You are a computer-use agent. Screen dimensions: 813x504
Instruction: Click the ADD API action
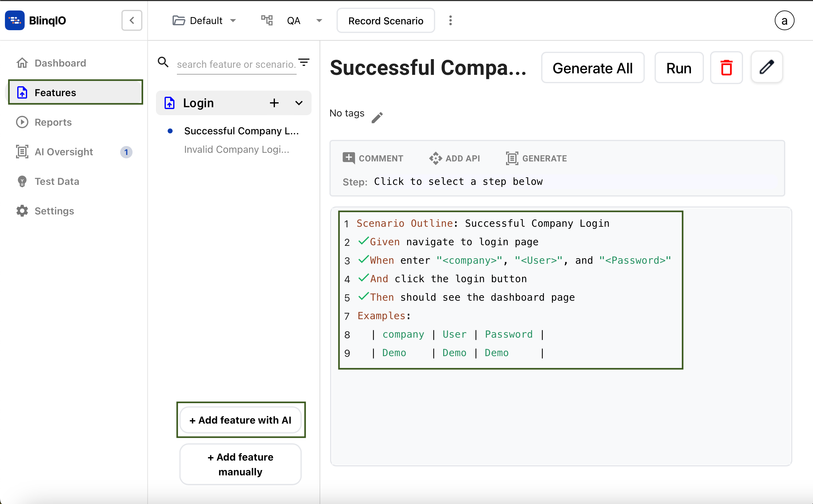[455, 158]
